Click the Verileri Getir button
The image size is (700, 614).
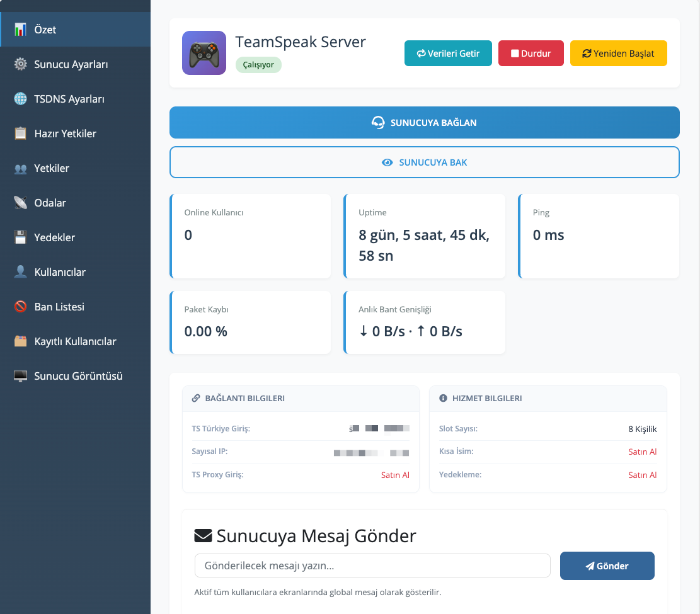point(448,53)
